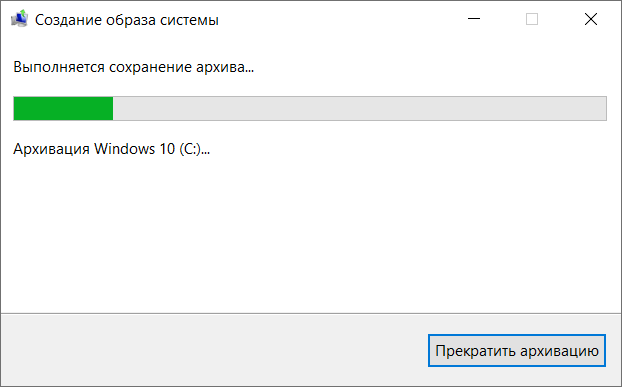Close the Создание образа системы dialog
The image size is (622, 387).
(591, 19)
